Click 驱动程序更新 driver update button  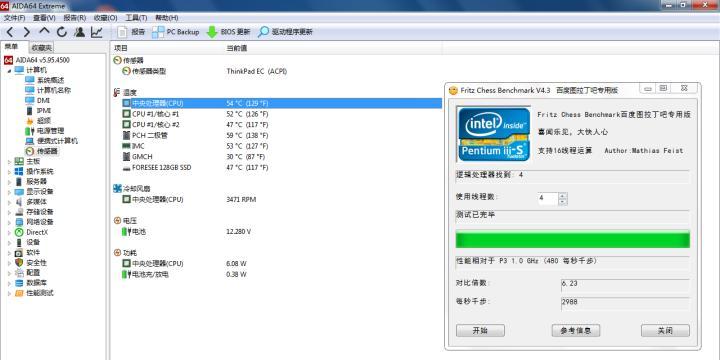click(x=285, y=32)
